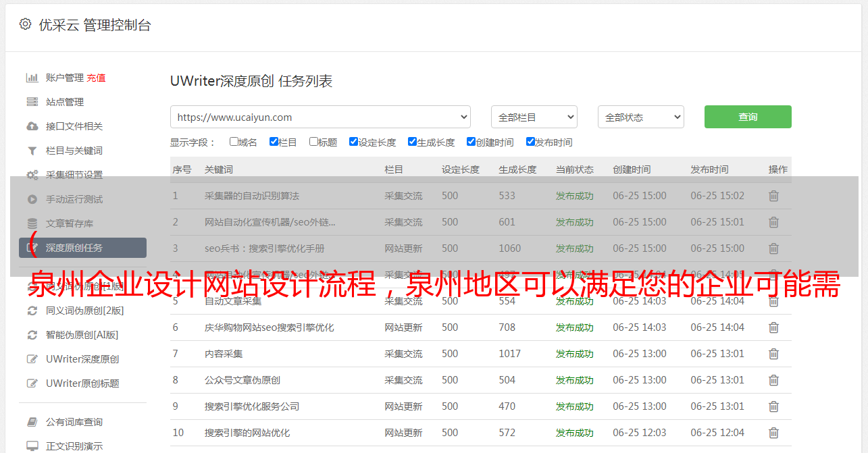Tick the 标题 field checkbox
Screen dimensions: 868x453
313,142
